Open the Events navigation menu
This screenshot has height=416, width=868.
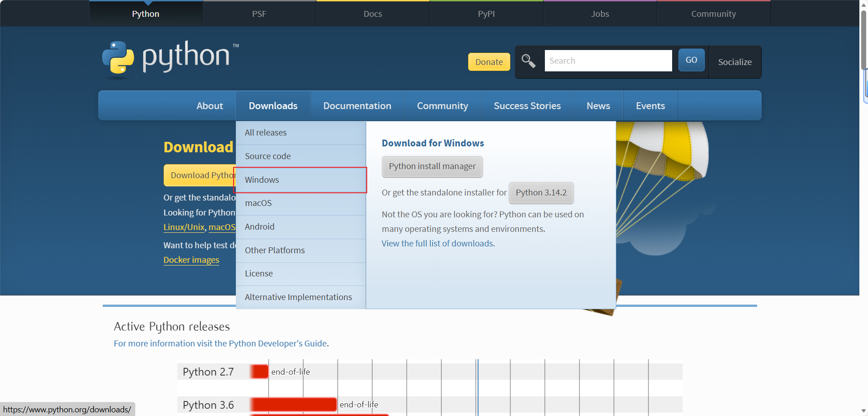[650, 105]
